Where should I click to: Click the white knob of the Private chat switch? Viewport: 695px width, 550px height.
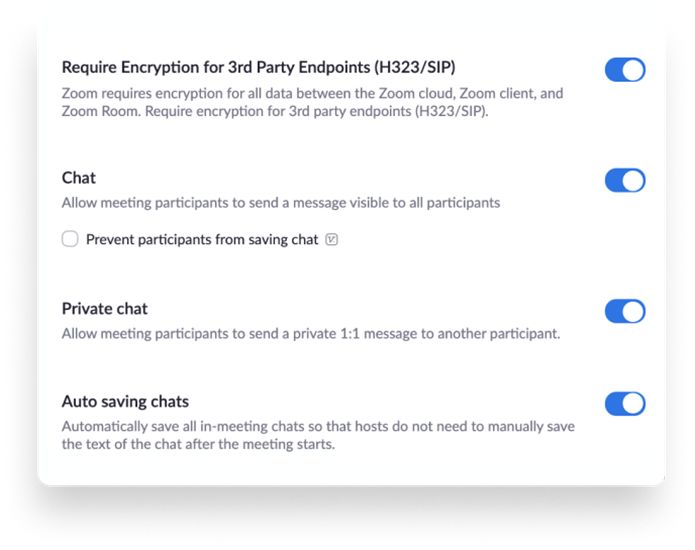pyautogui.click(x=633, y=311)
